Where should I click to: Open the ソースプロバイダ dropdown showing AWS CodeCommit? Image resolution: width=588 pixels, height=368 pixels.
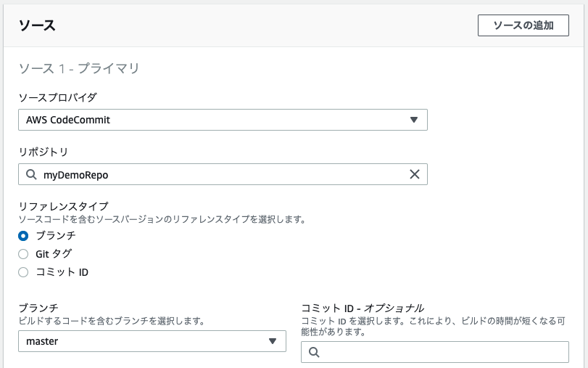pos(223,120)
